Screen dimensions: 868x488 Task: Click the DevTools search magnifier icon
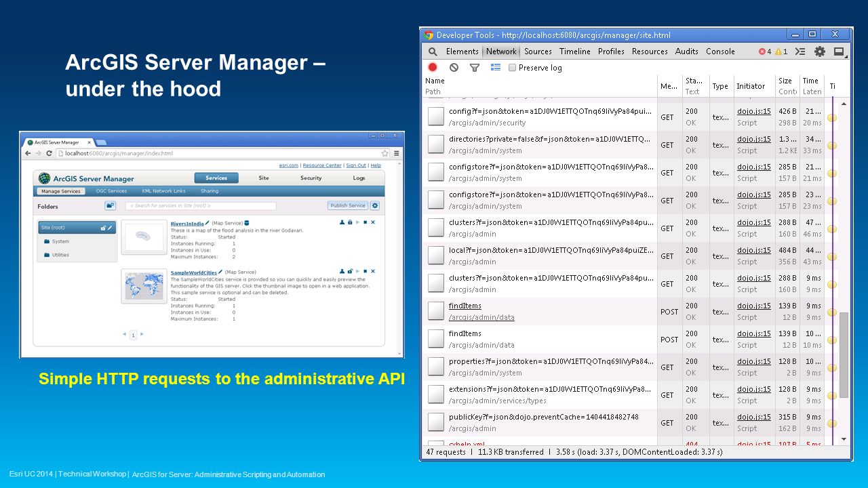(433, 52)
